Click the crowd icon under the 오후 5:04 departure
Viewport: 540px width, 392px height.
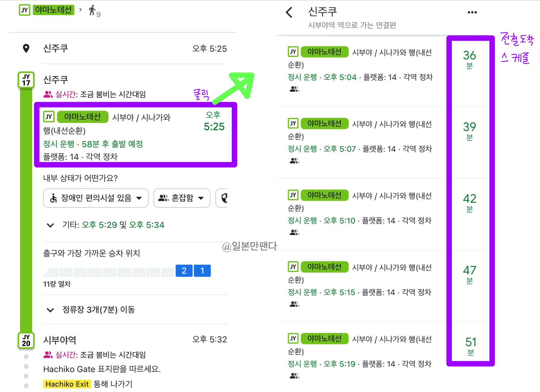pyautogui.click(x=295, y=89)
